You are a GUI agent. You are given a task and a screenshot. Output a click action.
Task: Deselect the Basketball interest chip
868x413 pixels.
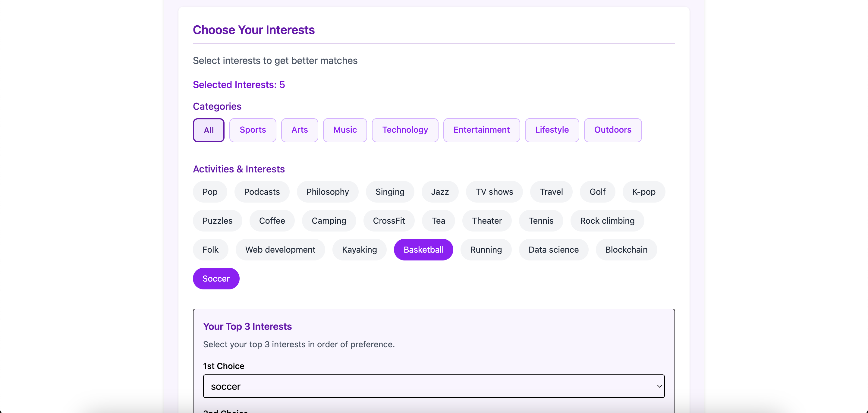click(x=423, y=250)
